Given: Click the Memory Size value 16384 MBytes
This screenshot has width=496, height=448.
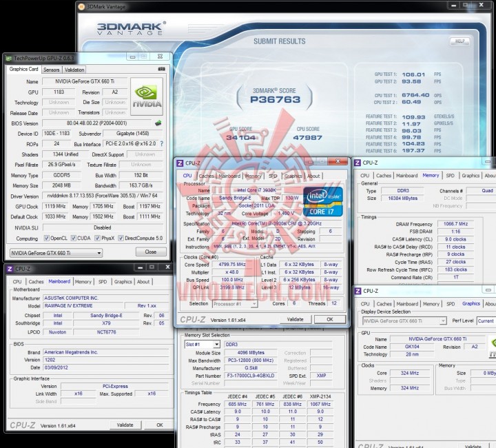Looking at the screenshot, I should point(403,198).
